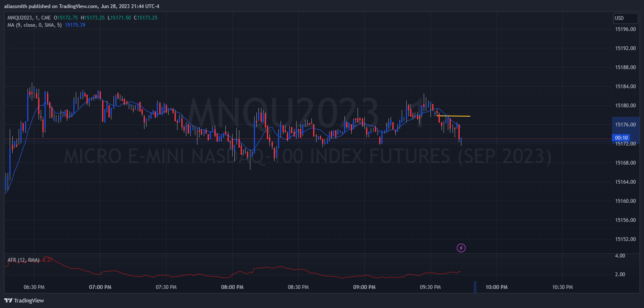Click the 09:30 PM time axis label
The image size is (644, 308).
point(430,287)
